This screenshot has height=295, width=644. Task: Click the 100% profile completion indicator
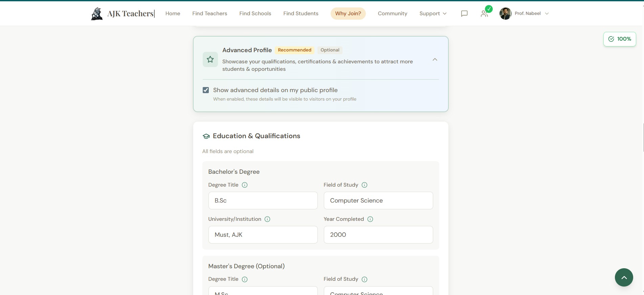pos(620,39)
